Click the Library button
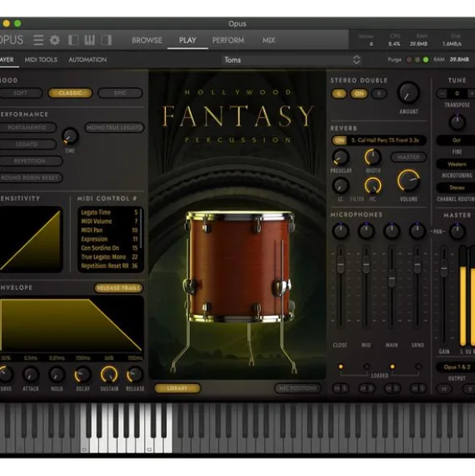475x476 pixels. [x=178, y=388]
